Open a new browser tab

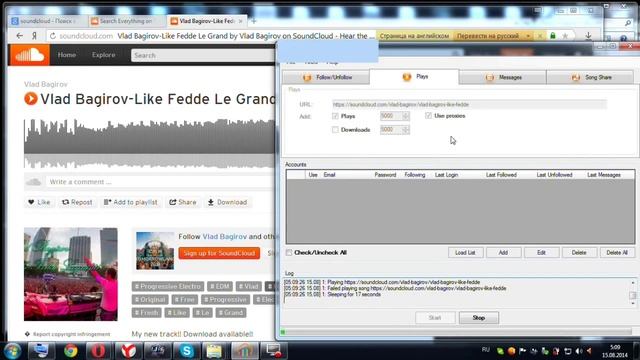pos(254,21)
